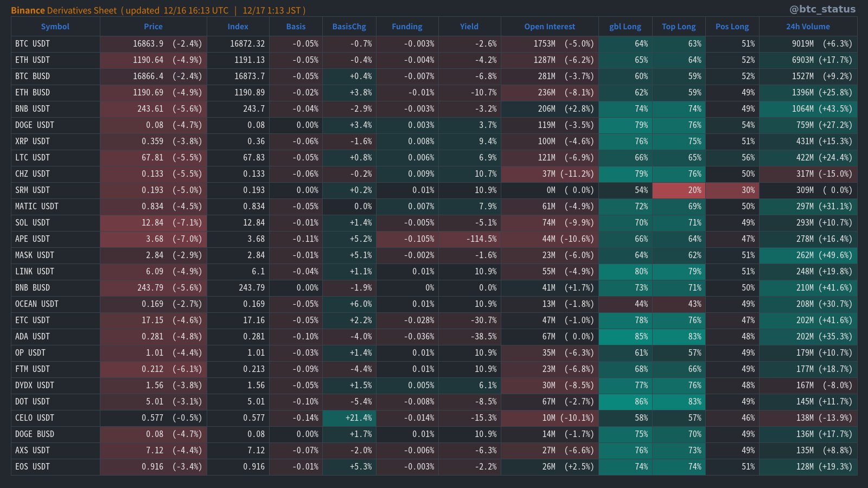Sort by Yield column header

tap(469, 26)
